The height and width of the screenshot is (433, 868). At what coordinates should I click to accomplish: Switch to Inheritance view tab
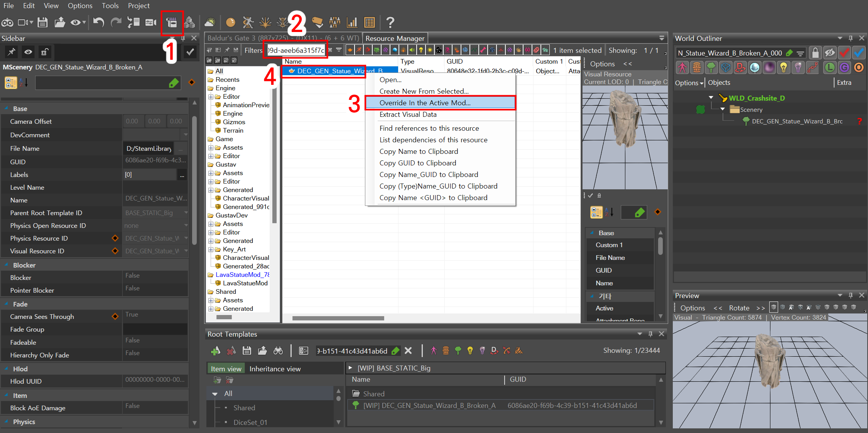click(x=275, y=369)
